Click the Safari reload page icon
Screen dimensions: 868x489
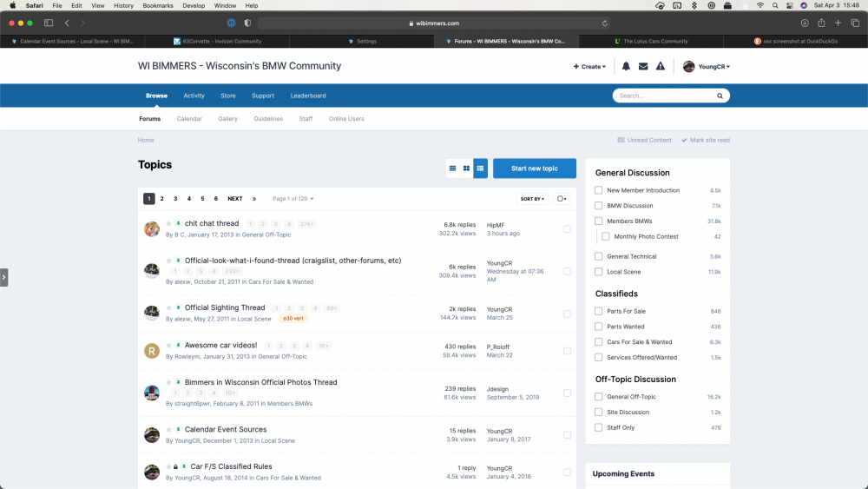click(x=604, y=23)
